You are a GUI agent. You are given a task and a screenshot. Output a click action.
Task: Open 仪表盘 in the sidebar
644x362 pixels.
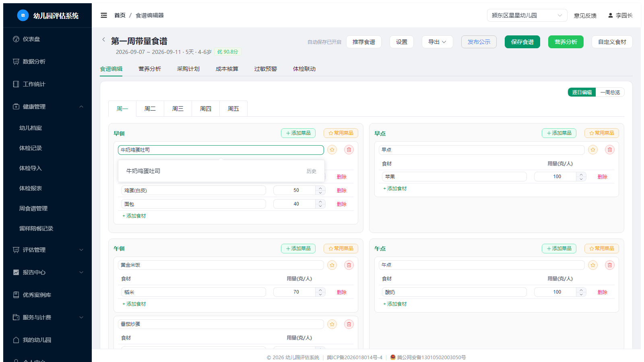(x=47, y=39)
